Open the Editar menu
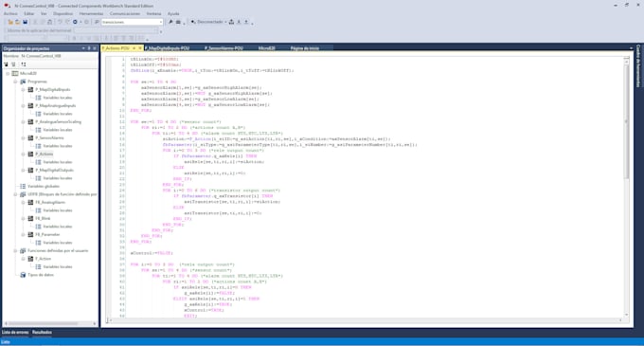644x346 pixels. click(28, 13)
